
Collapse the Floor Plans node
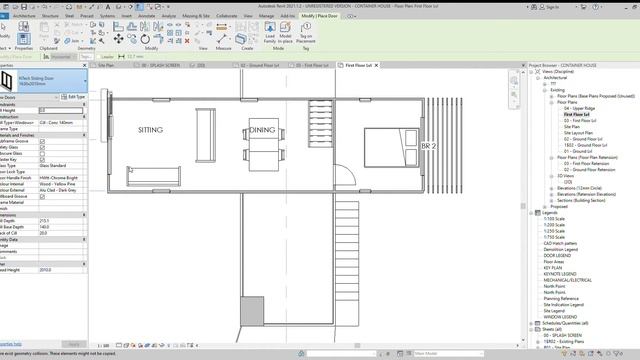[x=551, y=102]
